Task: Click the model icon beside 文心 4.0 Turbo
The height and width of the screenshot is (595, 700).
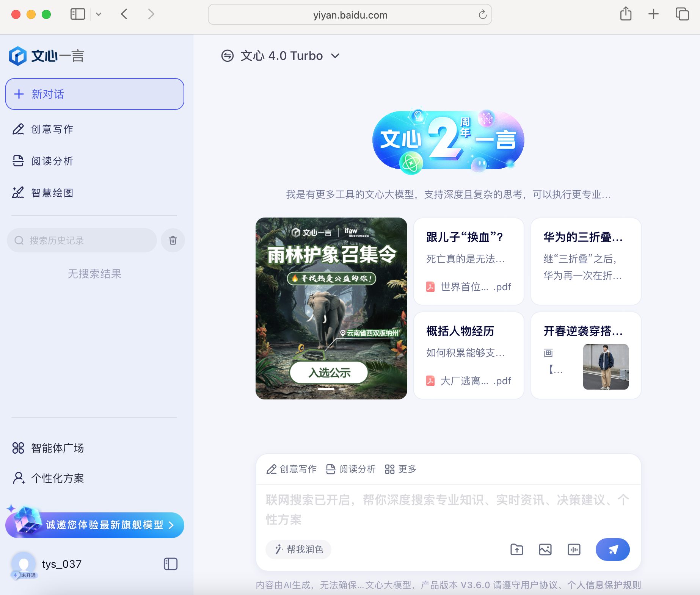Action: (x=228, y=56)
